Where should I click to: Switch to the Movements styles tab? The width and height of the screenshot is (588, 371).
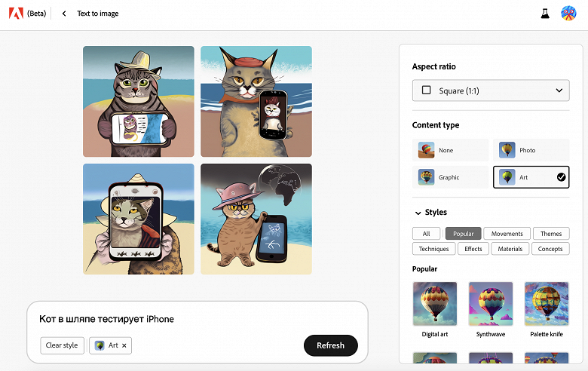click(x=507, y=233)
